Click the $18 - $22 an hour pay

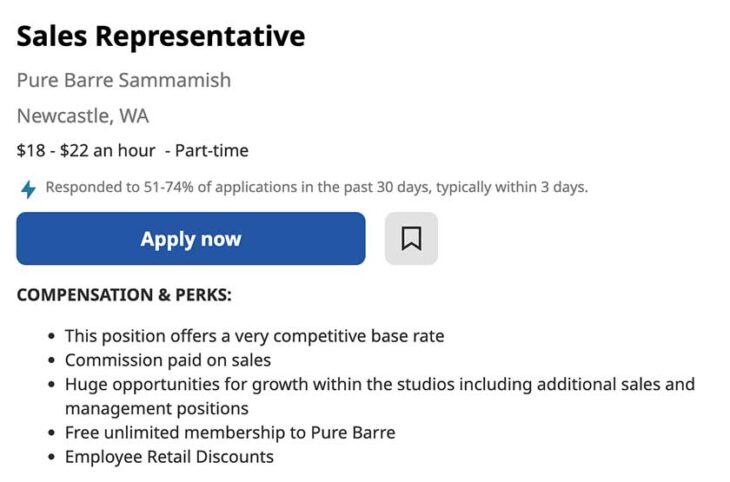point(86,151)
